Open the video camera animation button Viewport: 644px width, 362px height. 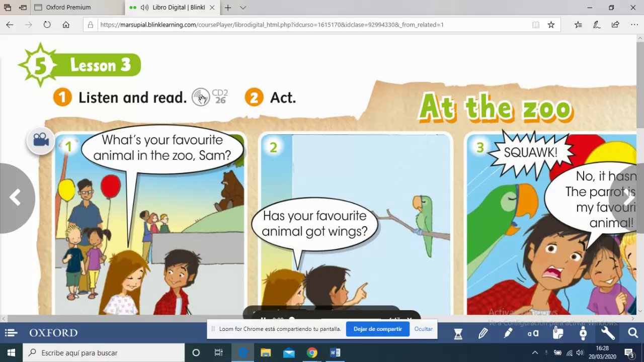pos(41,140)
